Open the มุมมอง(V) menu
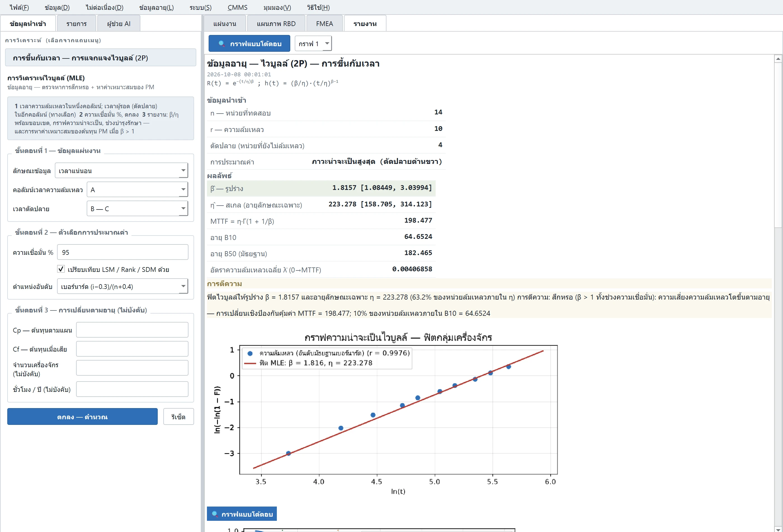The width and height of the screenshot is (783, 532). click(277, 7)
